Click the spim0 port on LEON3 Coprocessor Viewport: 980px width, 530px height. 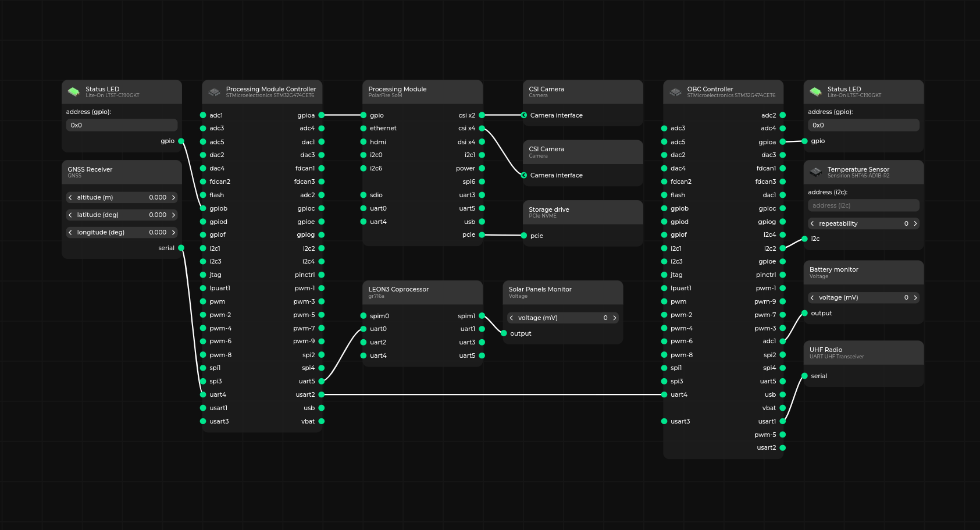point(364,316)
